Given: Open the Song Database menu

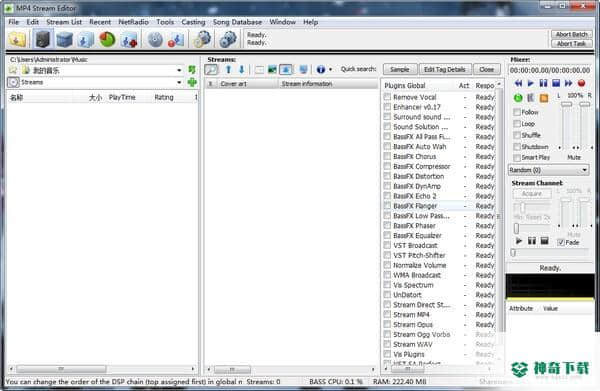Looking at the screenshot, I should (237, 22).
